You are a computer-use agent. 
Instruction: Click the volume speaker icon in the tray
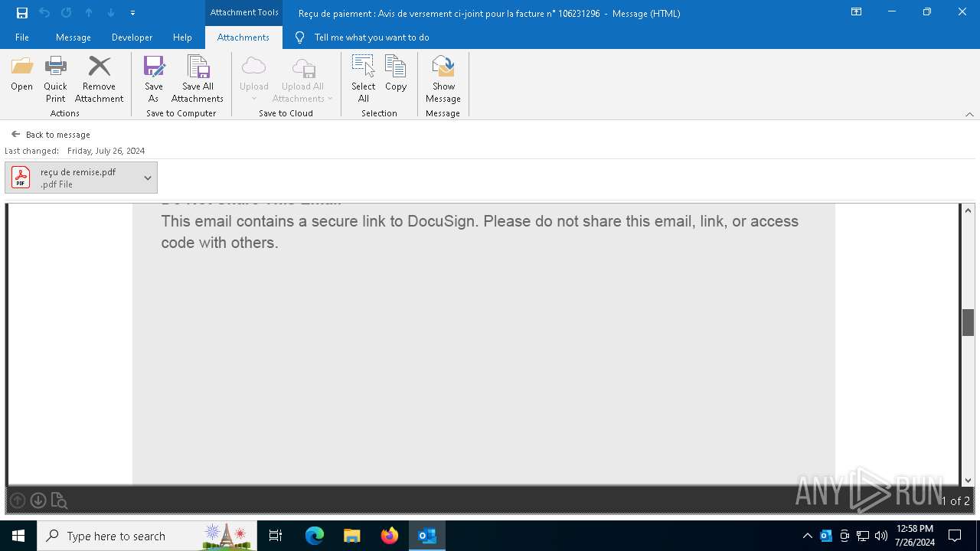coord(881,536)
